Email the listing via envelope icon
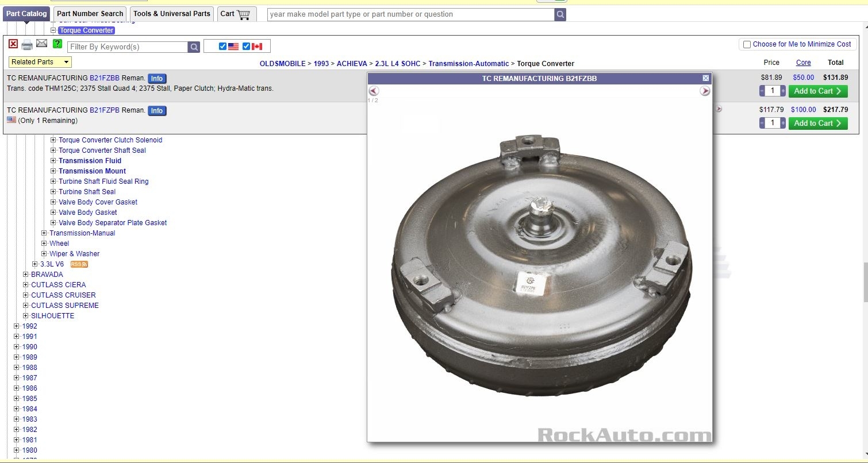Viewport: 868px width, 463px height. [x=41, y=44]
